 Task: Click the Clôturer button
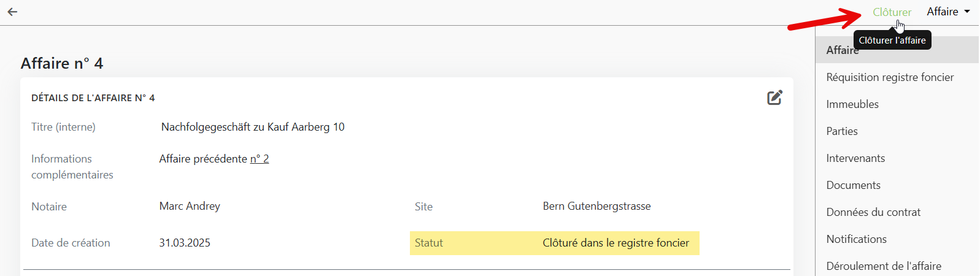[892, 12]
